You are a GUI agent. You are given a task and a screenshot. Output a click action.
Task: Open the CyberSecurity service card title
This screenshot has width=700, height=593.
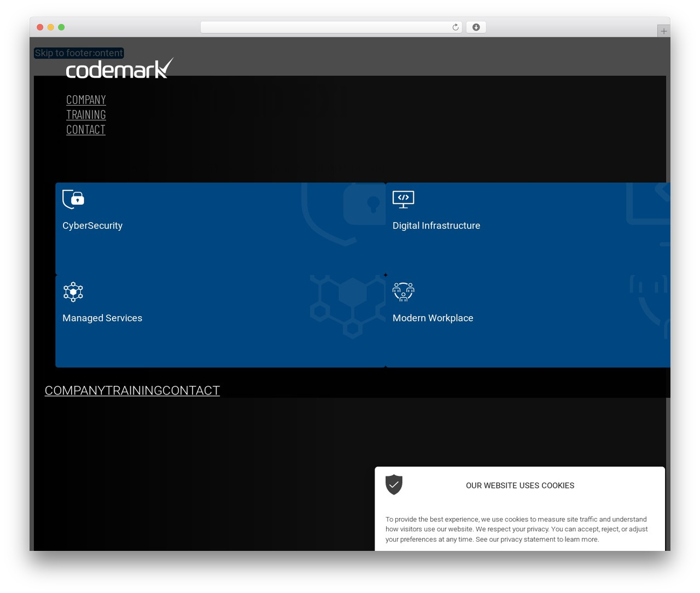pyautogui.click(x=92, y=225)
